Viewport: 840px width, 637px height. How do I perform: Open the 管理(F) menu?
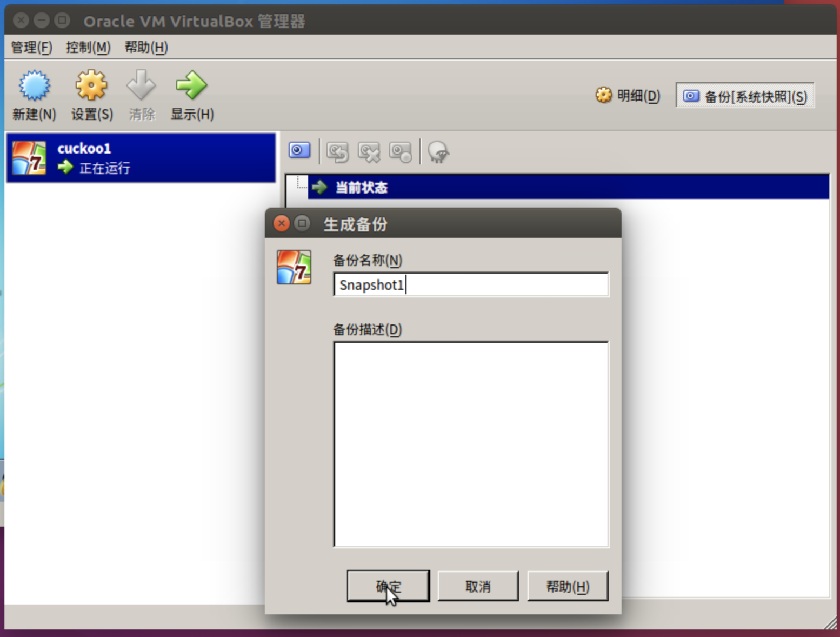(x=31, y=48)
